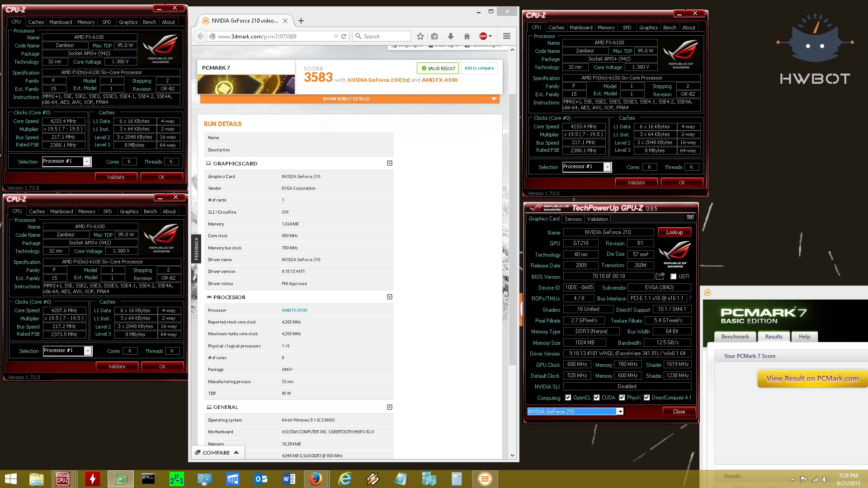868x488 pixels.
Task: Open the Firefox hamburger menu
Action: coord(507,36)
